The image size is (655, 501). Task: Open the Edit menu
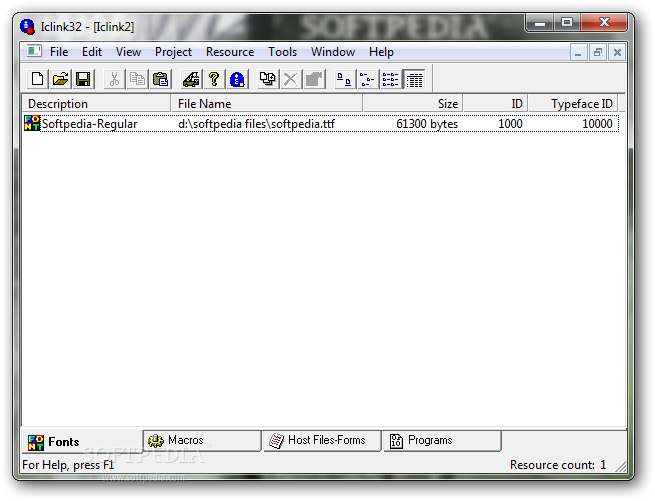coord(92,52)
